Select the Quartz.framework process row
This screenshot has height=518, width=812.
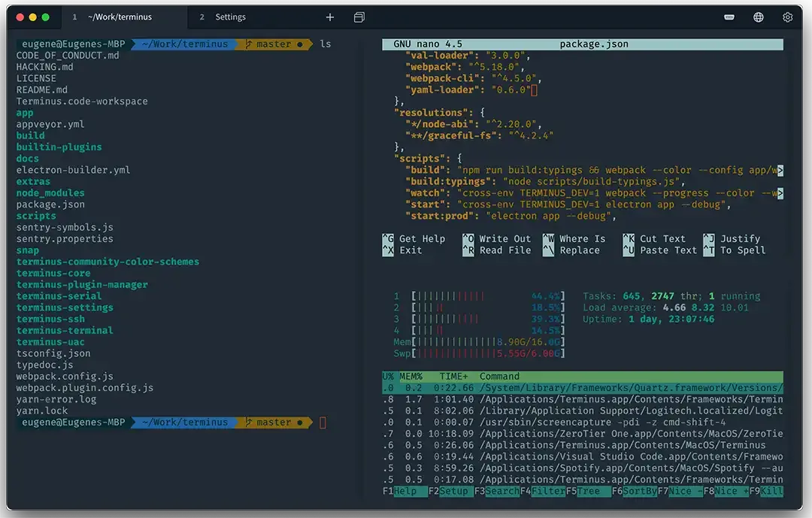tap(583, 388)
